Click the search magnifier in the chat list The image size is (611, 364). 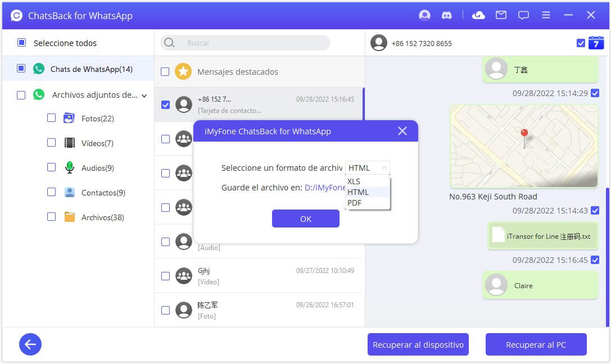[169, 43]
